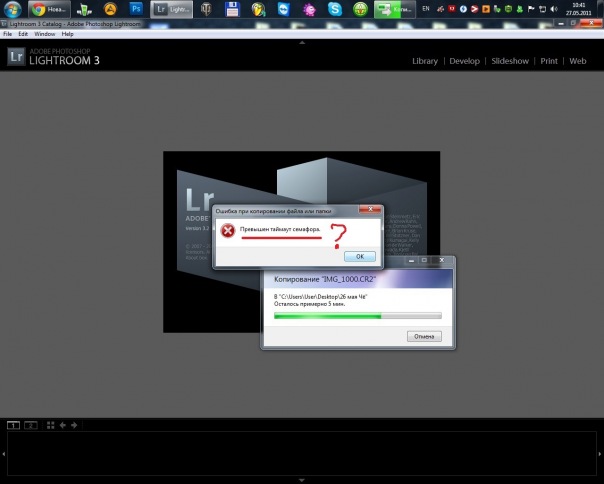
Task: Click the EN language indicator
Action: click(426, 8)
